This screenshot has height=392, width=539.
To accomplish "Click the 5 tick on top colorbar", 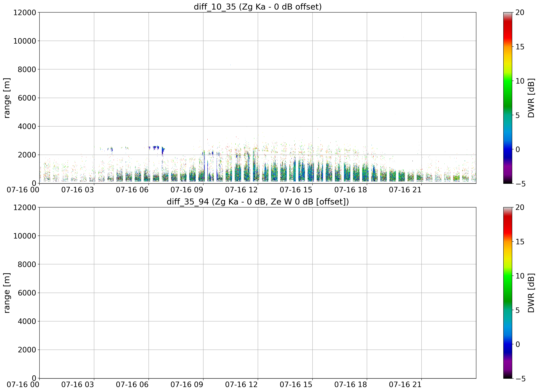I will tap(518, 115).
